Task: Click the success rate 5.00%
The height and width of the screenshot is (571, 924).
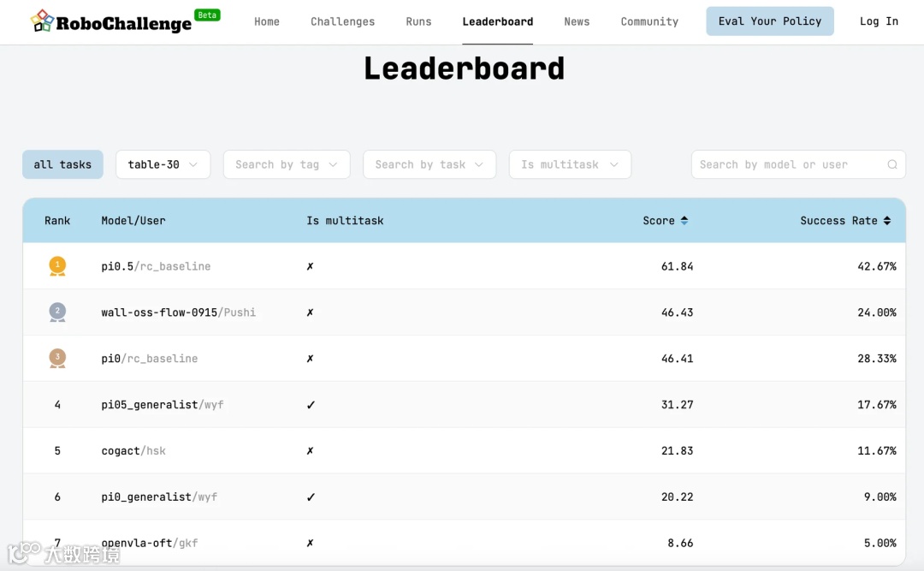Action: coord(880,543)
